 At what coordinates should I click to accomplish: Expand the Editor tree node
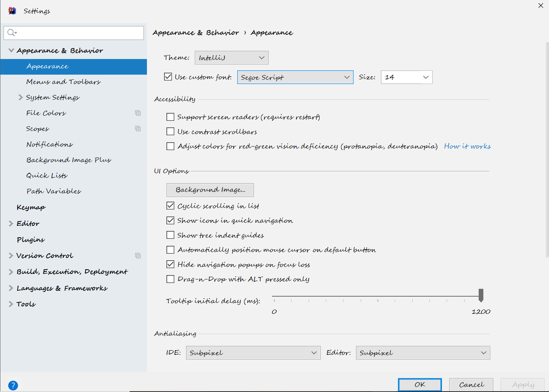[x=11, y=224]
